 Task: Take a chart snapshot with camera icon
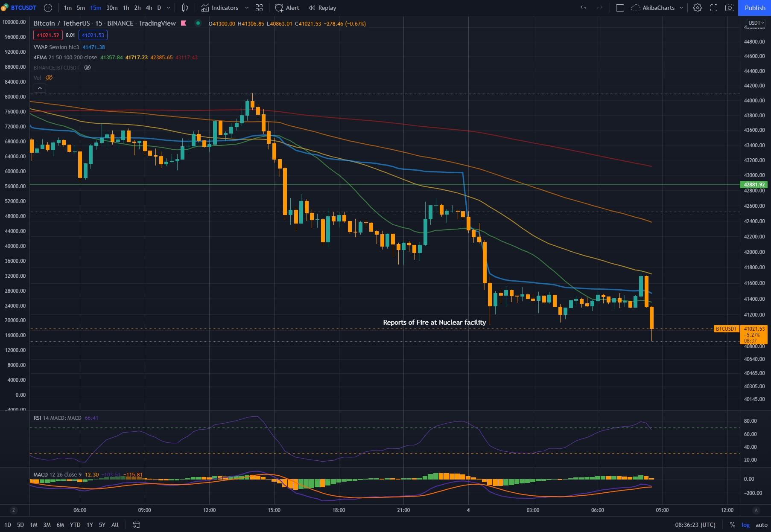(729, 8)
